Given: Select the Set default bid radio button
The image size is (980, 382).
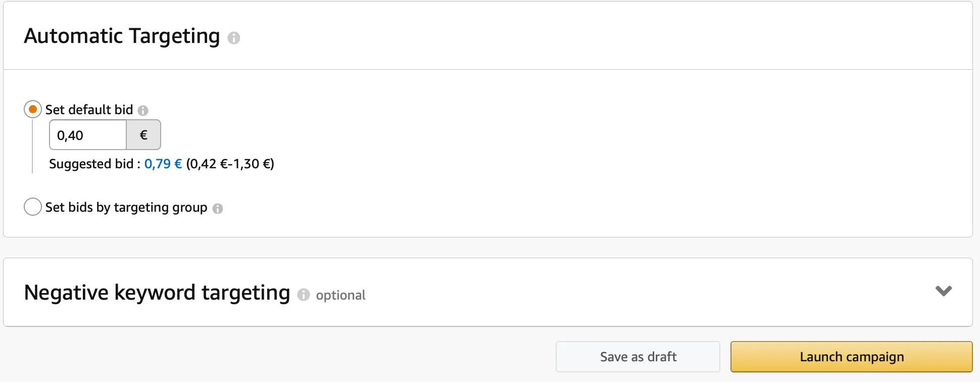Looking at the screenshot, I should (33, 109).
